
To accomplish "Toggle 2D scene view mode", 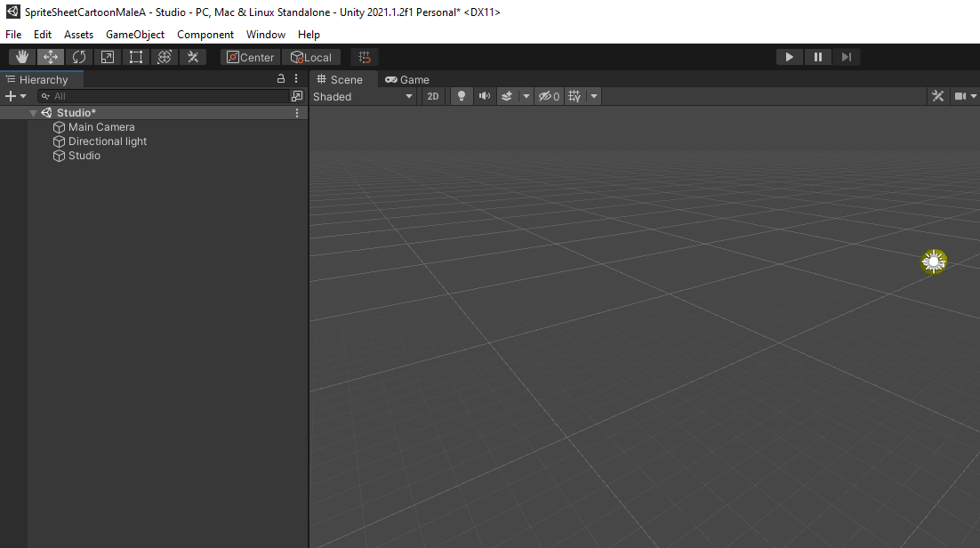I will pyautogui.click(x=432, y=96).
